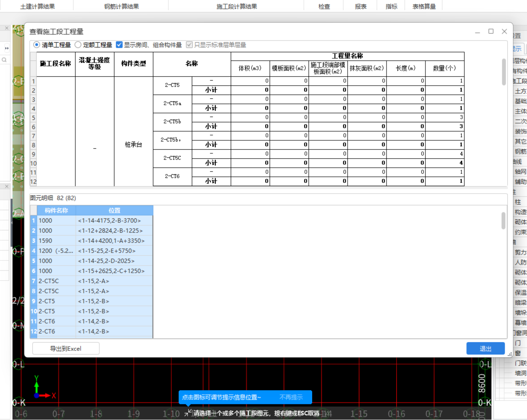Open the 土建计算结果 ribbon group
Screen dimensions: 527x420
[x=37, y=6]
